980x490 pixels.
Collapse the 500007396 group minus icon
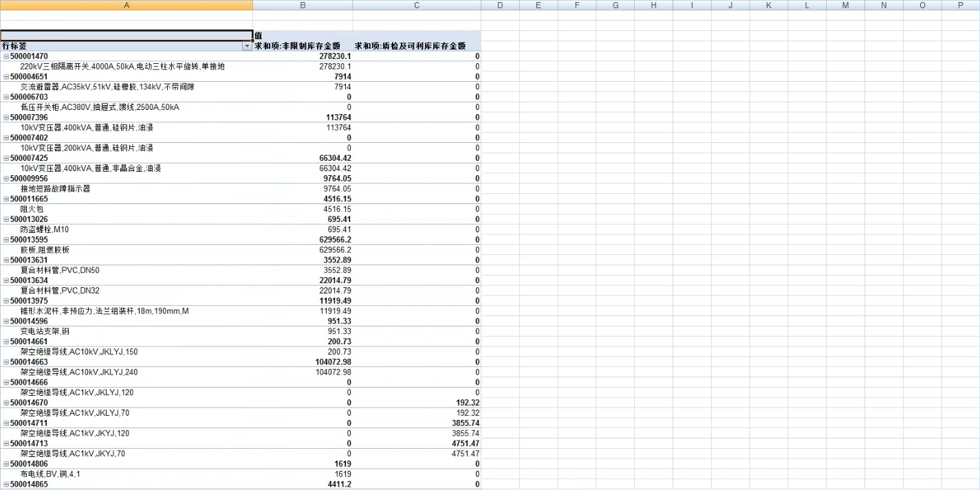pos(6,118)
